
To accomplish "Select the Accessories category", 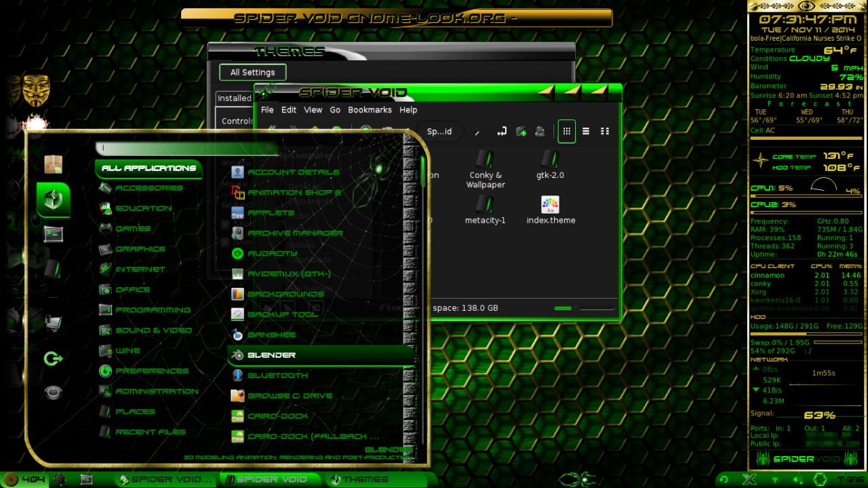I will click(141, 188).
